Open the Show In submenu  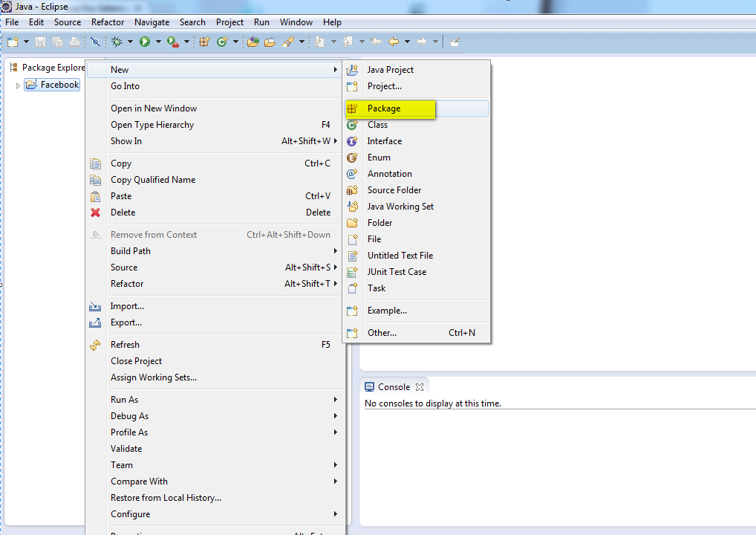coord(126,140)
